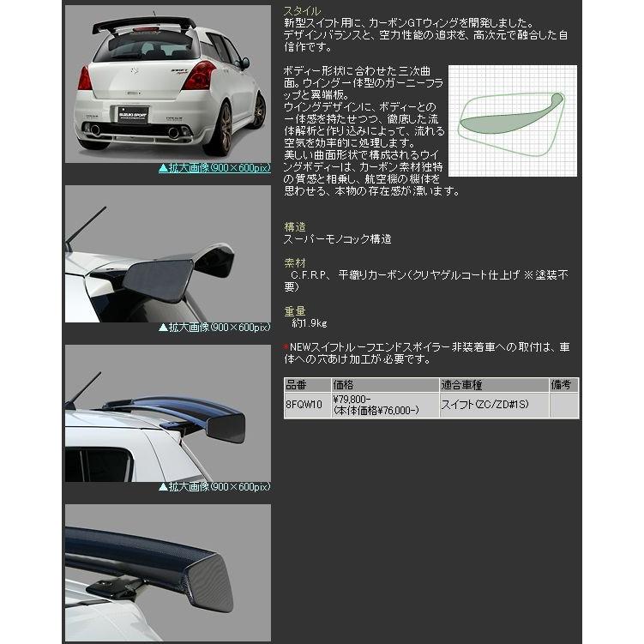Viewport: 644px width, 644px height.
Task: Open enlarged image link under wing end-plate photo
Action: pos(214,328)
